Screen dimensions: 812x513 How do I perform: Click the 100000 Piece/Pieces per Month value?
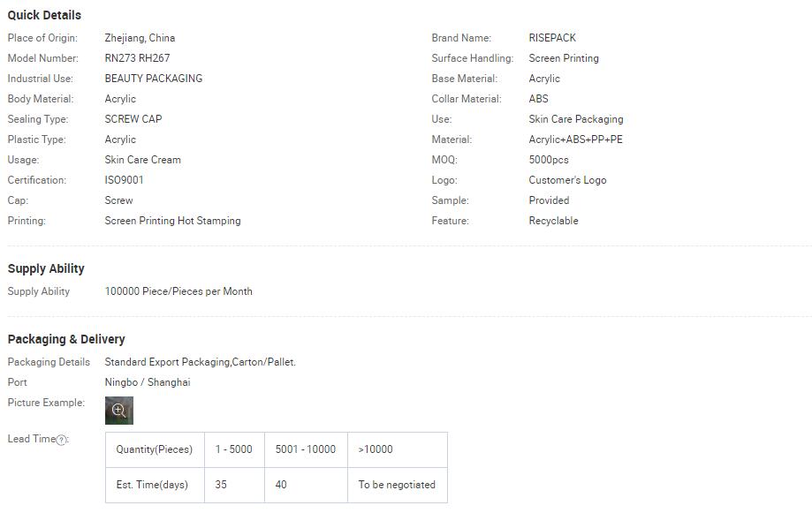pos(178,291)
